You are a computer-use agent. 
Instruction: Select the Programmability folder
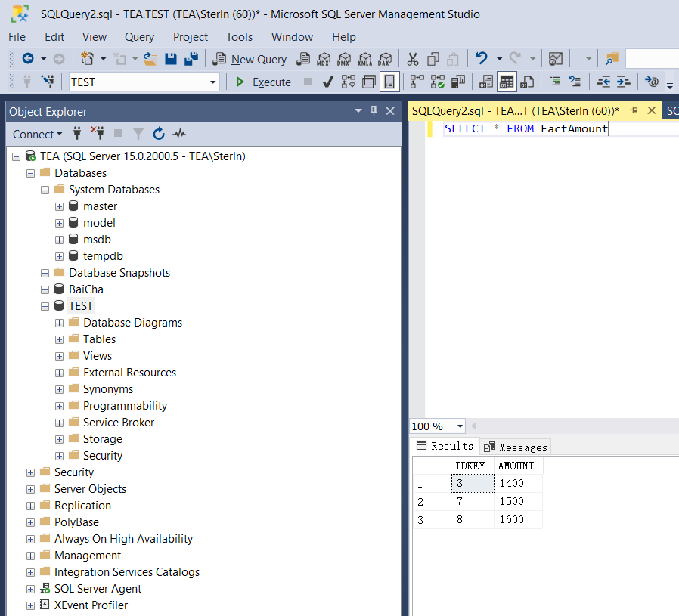click(x=125, y=406)
